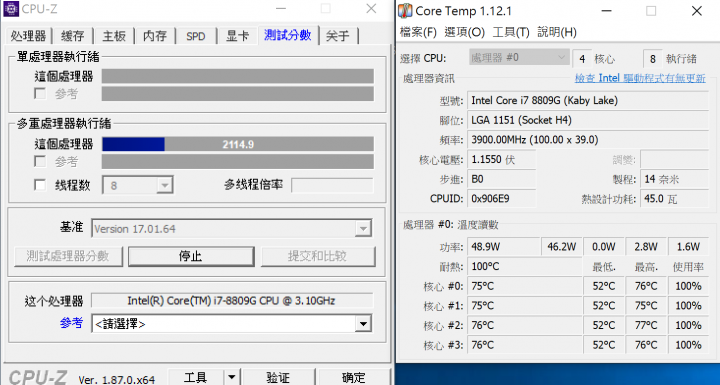Open the SPD tab
Image resolution: width=720 pixels, height=385 pixels.
coord(196,36)
